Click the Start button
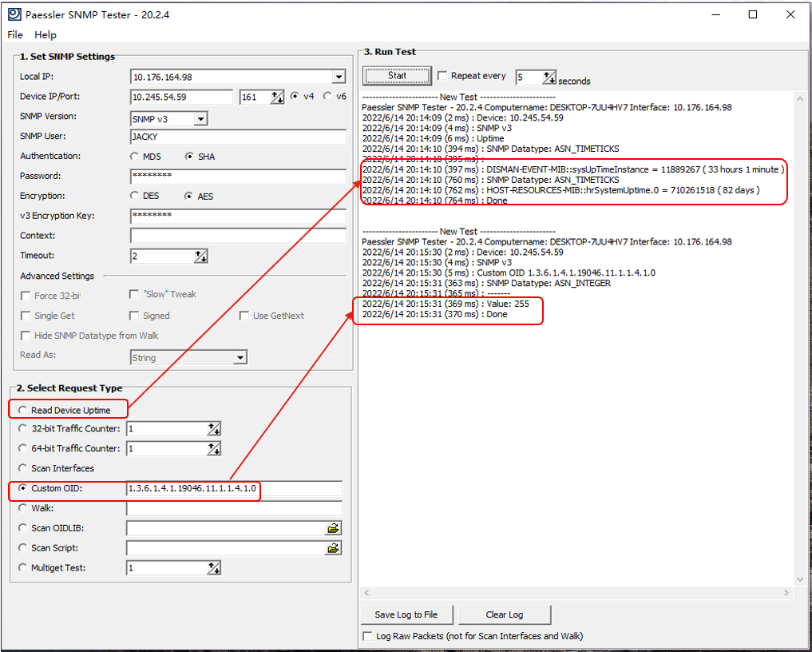This screenshot has width=812, height=652. pos(397,76)
